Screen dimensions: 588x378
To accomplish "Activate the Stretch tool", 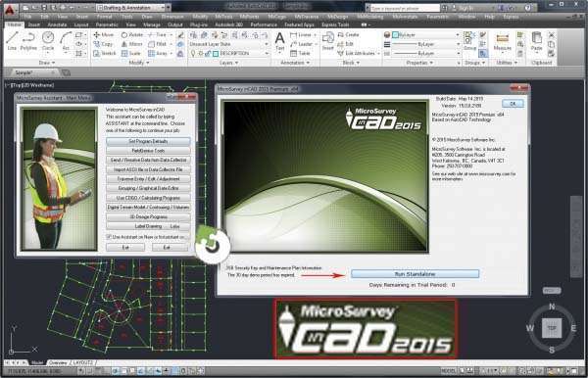I will pyautogui.click(x=105, y=54).
